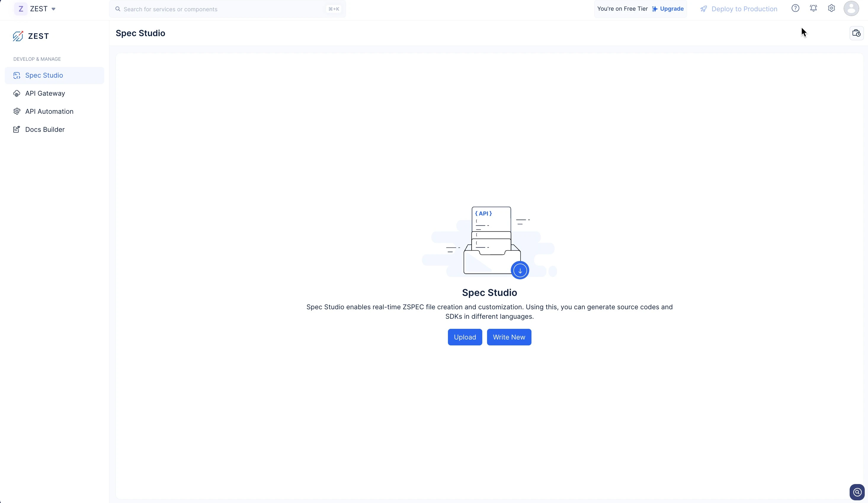Click the search magnifier icon

click(118, 9)
